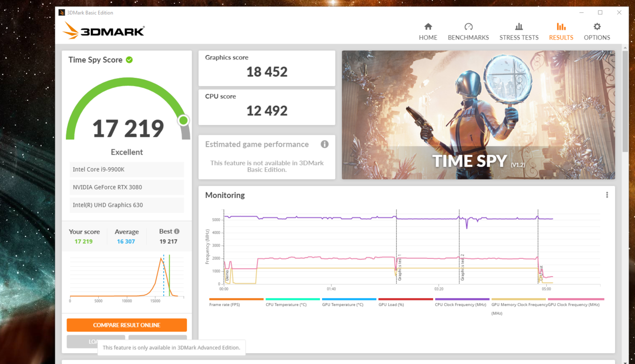Open the BENCHMARKS tab
Image resolution: width=635 pixels, height=364 pixels.
point(468,32)
